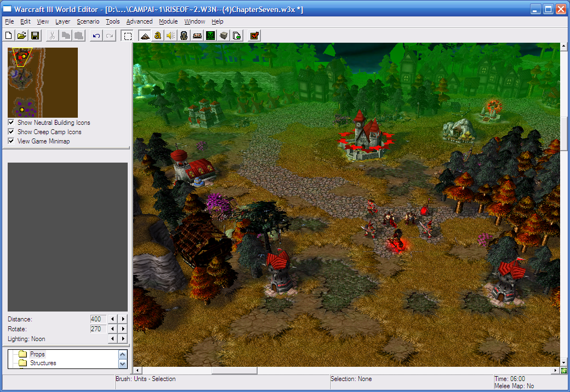Open the File menu
This screenshot has height=392, width=570.
9,21
